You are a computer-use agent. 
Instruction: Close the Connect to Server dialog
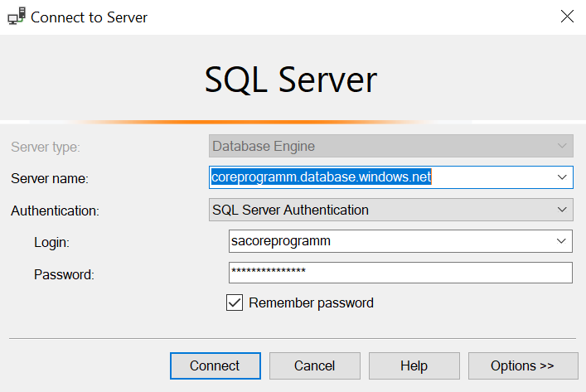point(567,17)
